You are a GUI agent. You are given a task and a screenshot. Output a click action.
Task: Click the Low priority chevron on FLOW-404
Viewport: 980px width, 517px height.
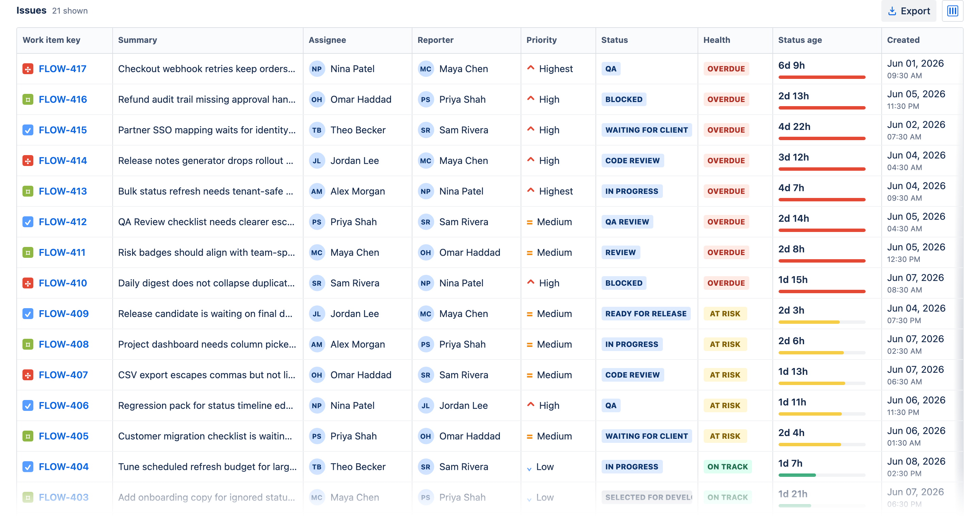pos(529,469)
